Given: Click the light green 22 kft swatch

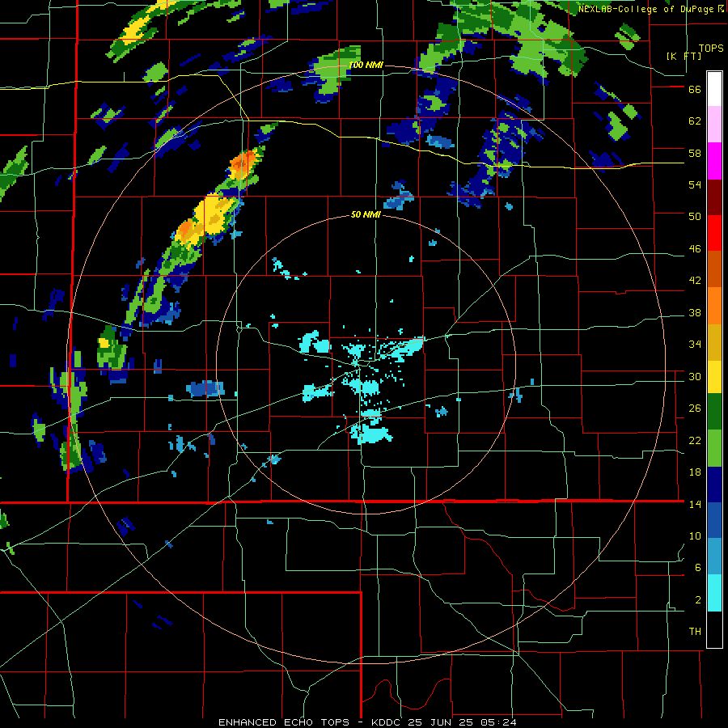Looking at the screenshot, I should click(x=714, y=448).
